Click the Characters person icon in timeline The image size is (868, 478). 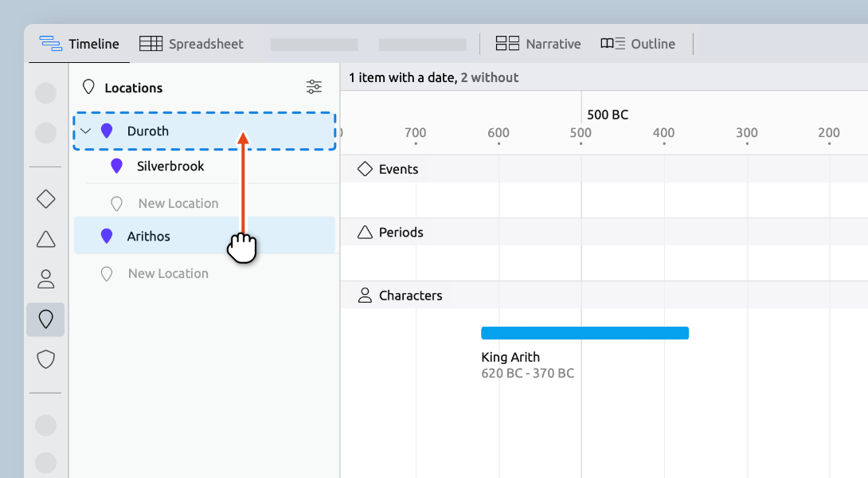(365, 296)
